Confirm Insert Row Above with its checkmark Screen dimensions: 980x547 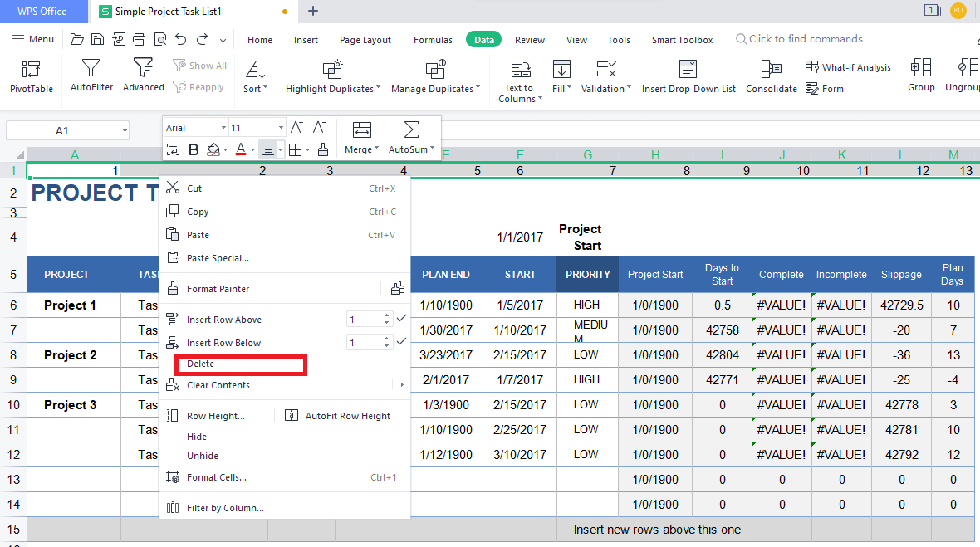click(x=402, y=319)
